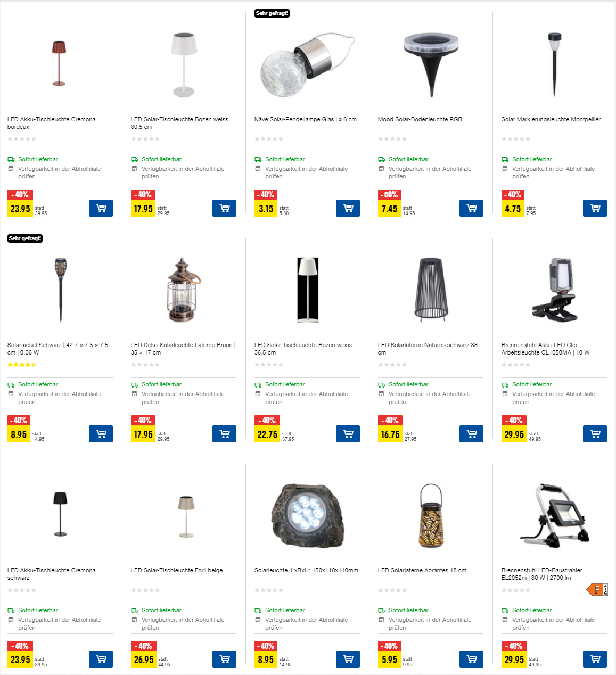This screenshot has width=616, height=675.
Task: Check store availability for Solar Markierungsleuchte Montpellier
Action: [553, 172]
